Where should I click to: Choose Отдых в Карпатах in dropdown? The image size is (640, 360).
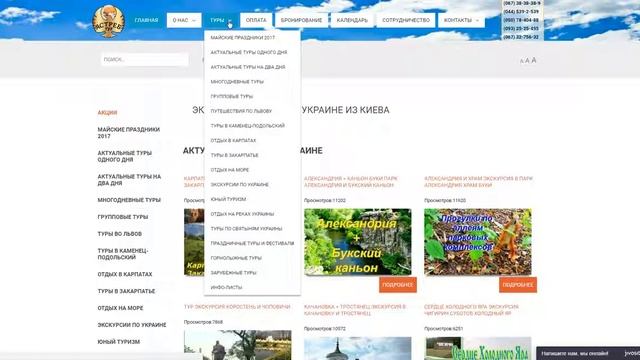tap(233, 140)
